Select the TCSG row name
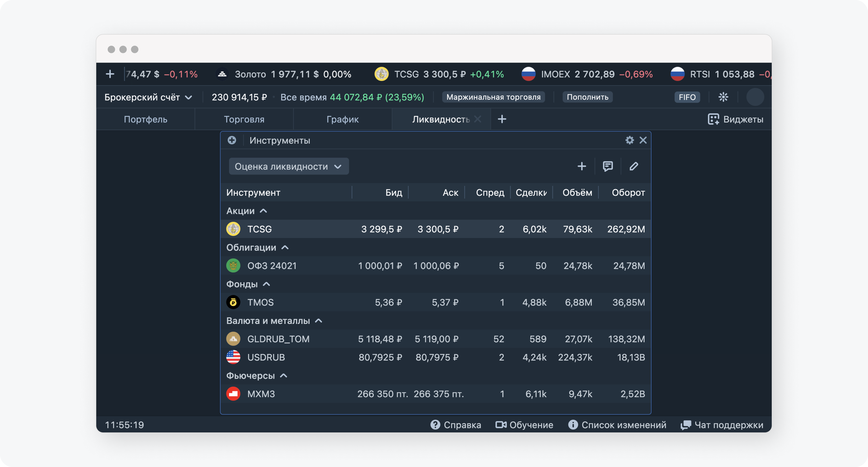This screenshot has width=868, height=467. pos(260,229)
